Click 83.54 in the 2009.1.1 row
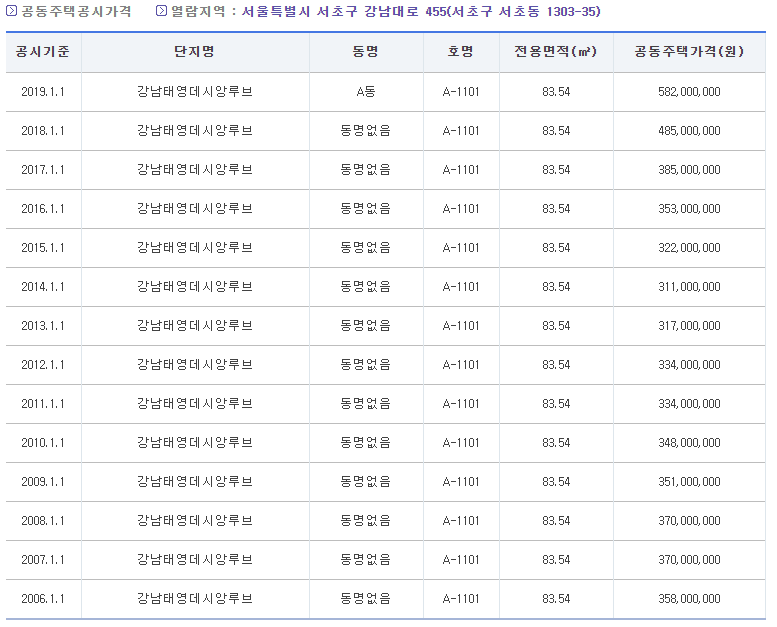 click(x=556, y=482)
